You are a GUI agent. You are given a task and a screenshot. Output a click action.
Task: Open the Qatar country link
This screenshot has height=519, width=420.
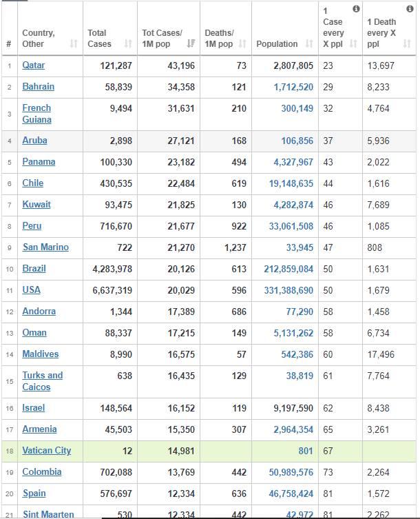pyautogui.click(x=33, y=65)
